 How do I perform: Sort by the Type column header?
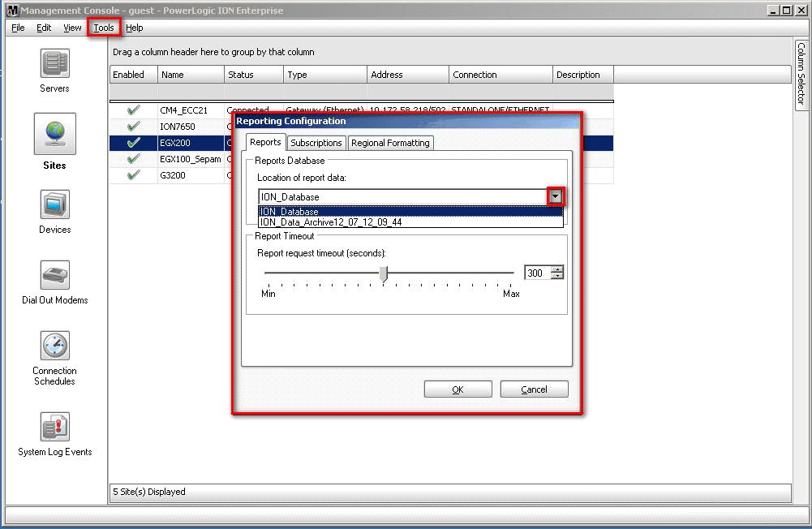coord(326,75)
